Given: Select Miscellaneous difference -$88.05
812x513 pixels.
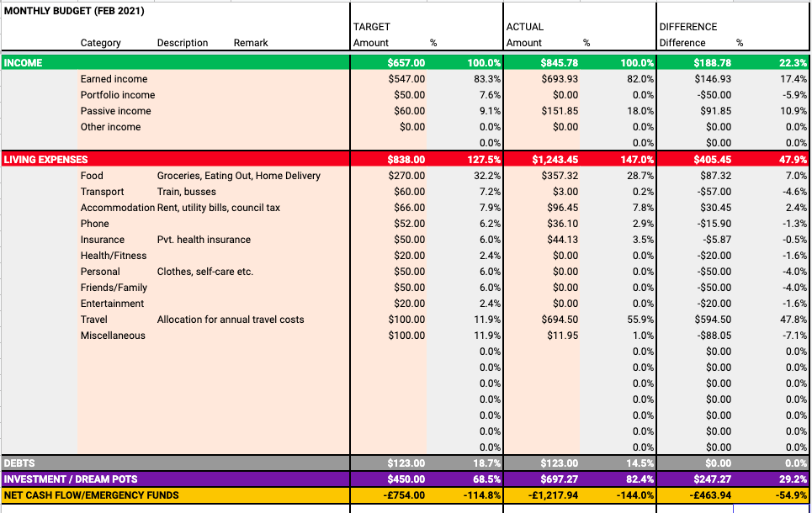Looking at the screenshot, I should pos(714,336).
